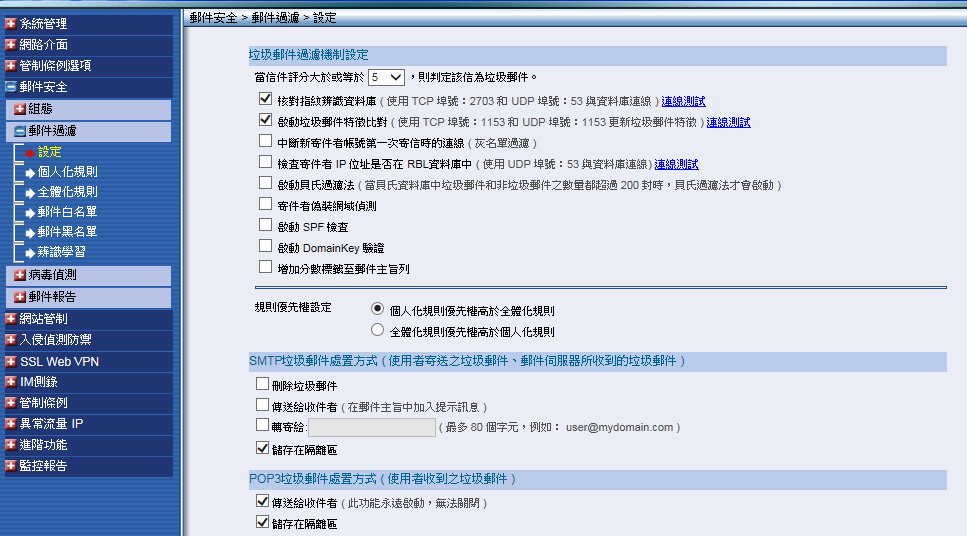Click 連線測試 link for fingerprint database

point(683,101)
